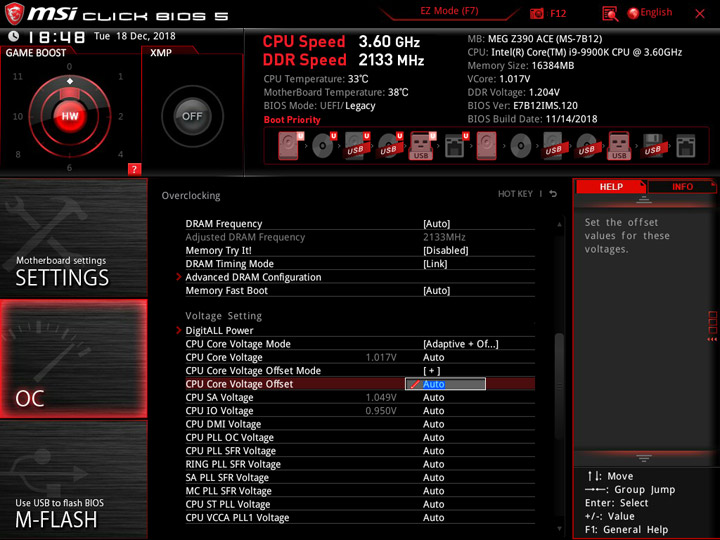
Task: Select the CPU SA Voltage row
Action: 360,397
